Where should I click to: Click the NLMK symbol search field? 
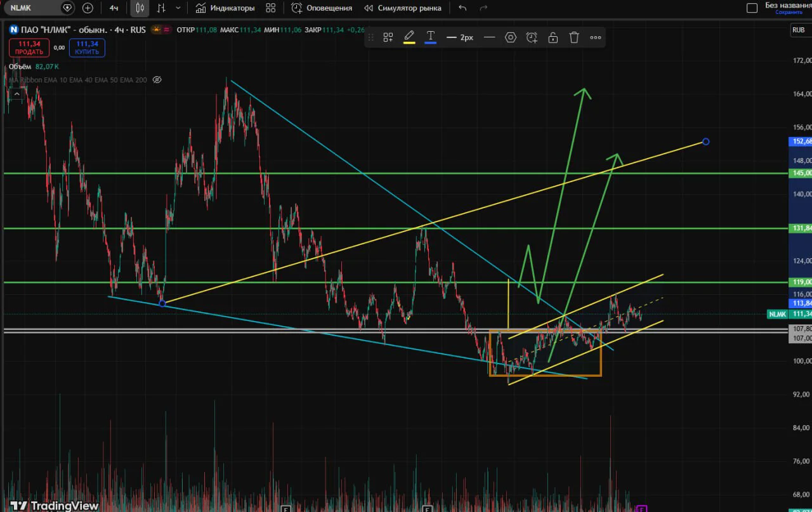(36, 8)
